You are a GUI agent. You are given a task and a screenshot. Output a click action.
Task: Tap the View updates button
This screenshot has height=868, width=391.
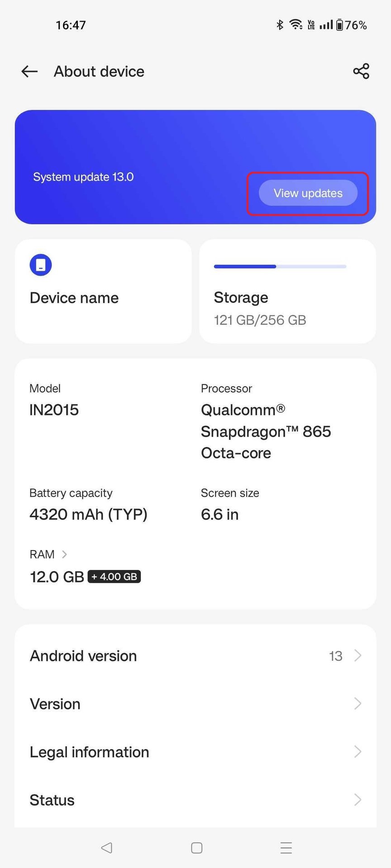(x=308, y=193)
